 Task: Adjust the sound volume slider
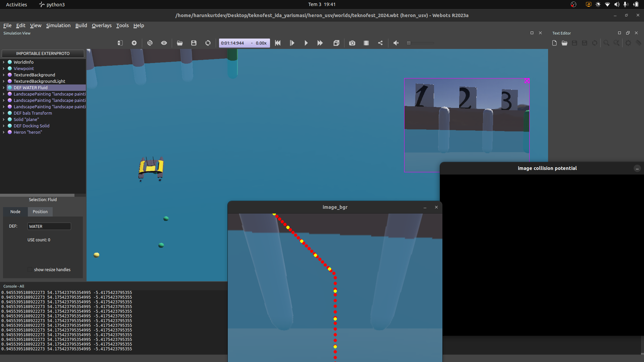point(420,43)
